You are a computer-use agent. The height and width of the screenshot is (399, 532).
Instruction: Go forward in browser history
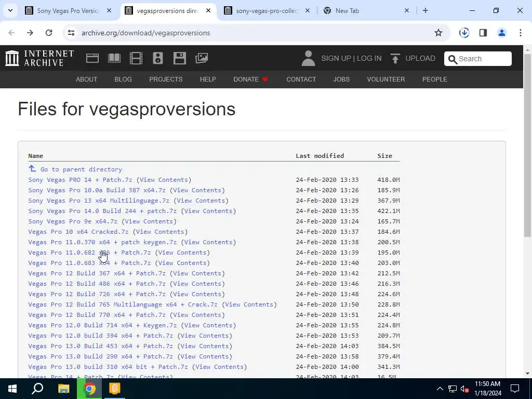pos(30,33)
